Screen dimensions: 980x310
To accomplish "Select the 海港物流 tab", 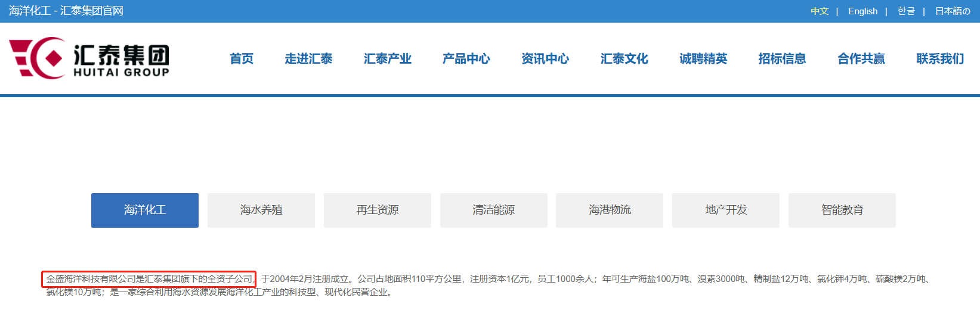I will point(610,210).
